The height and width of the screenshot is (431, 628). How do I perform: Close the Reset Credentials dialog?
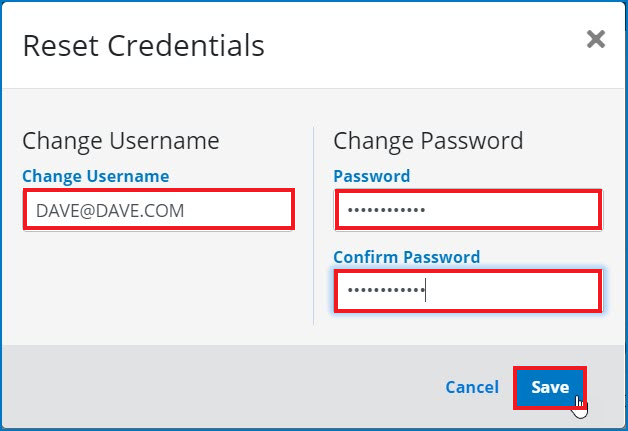(x=596, y=40)
